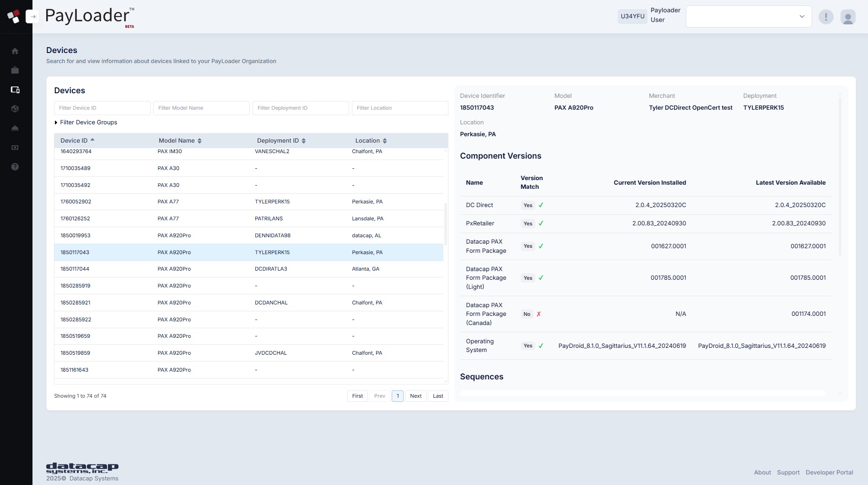Select device row 1850519859

click(x=248, y=353)
